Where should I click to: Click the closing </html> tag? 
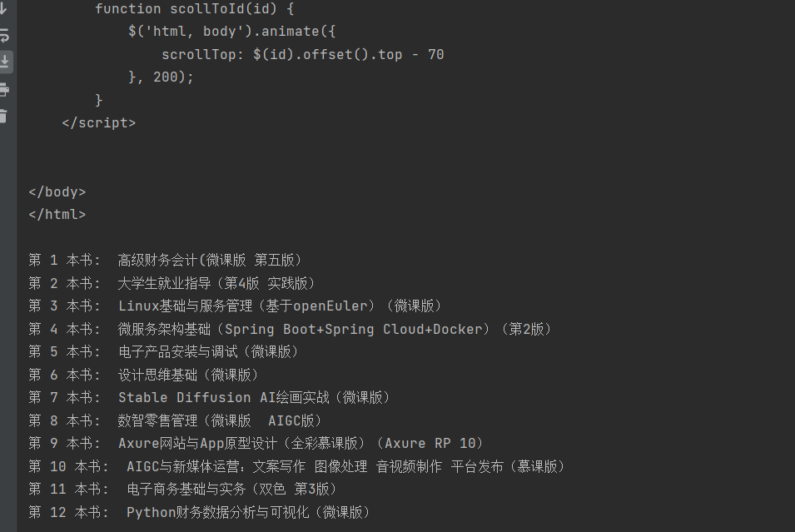57,215
